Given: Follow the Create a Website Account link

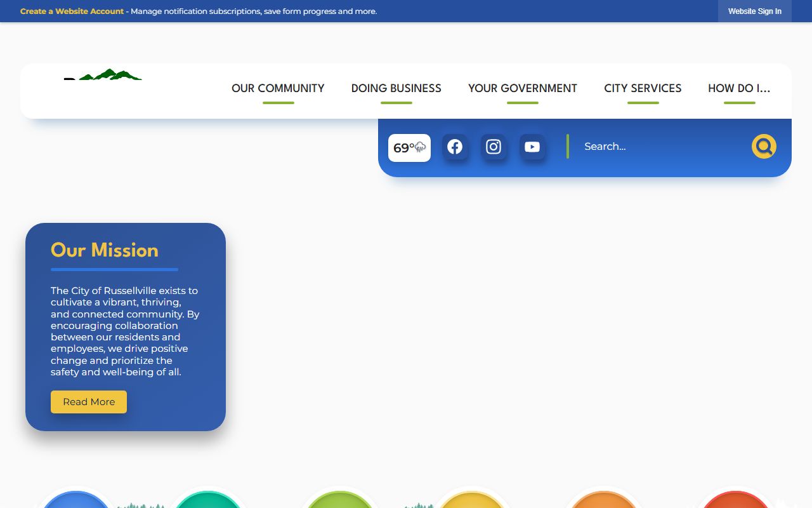Looking at the screenshot, I should (x=72, y=11).
